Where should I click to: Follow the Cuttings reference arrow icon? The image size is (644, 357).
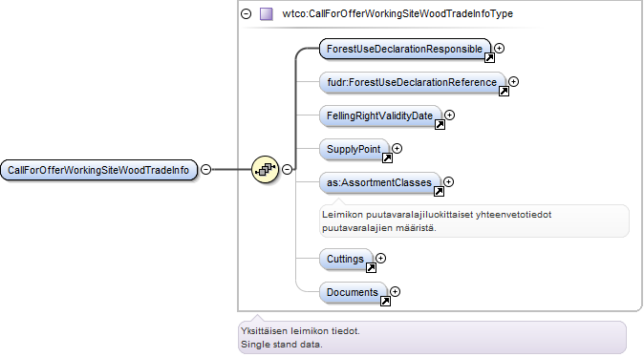[x=371, y=268]
